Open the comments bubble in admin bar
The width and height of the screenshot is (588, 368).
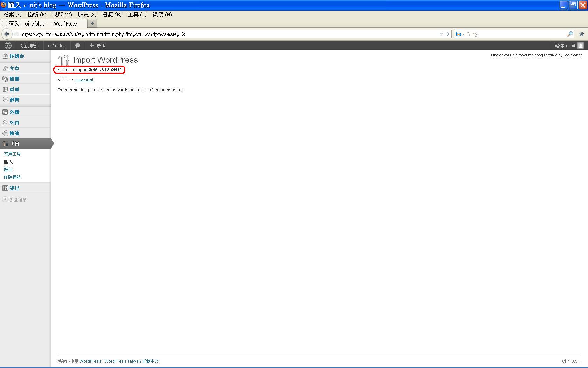[x=78, y=46]
